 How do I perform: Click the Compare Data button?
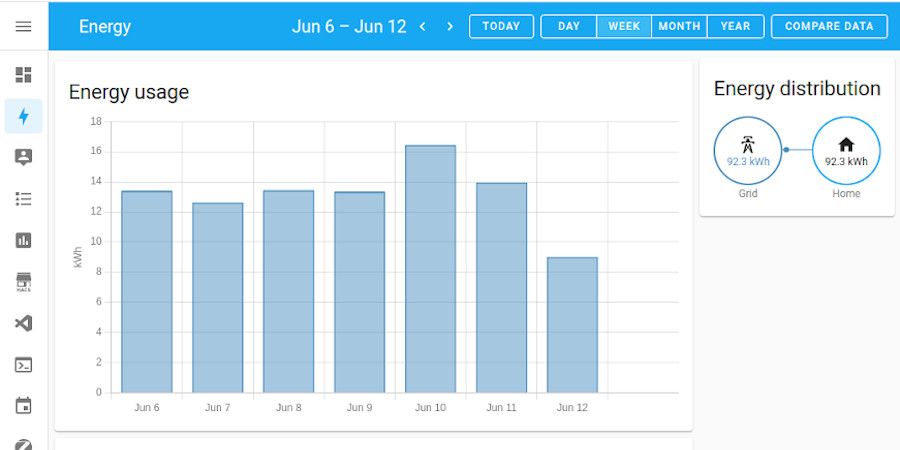829,26
